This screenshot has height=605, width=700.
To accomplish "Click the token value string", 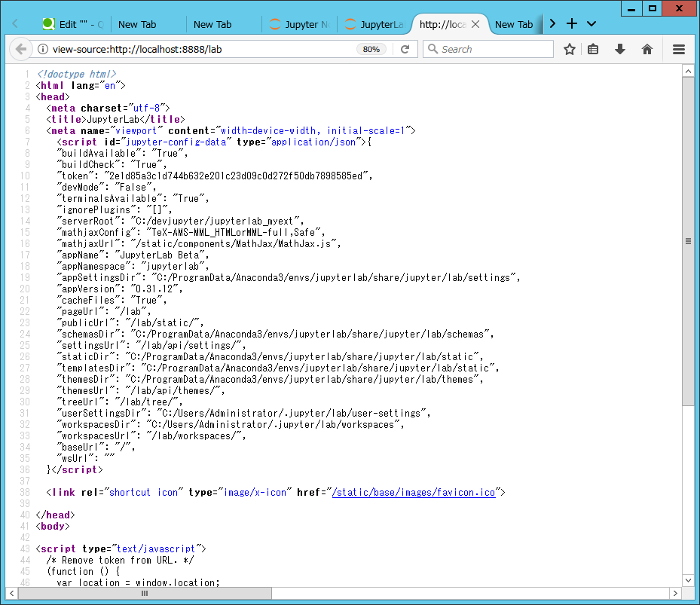I will click(237, 176).
